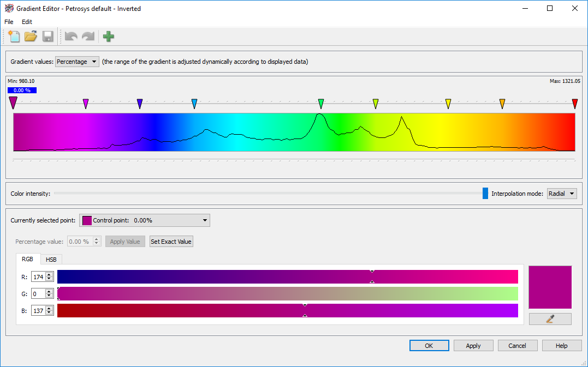
Task: Open the File menu
Action: pyautogui.click(x=9, y=22)
